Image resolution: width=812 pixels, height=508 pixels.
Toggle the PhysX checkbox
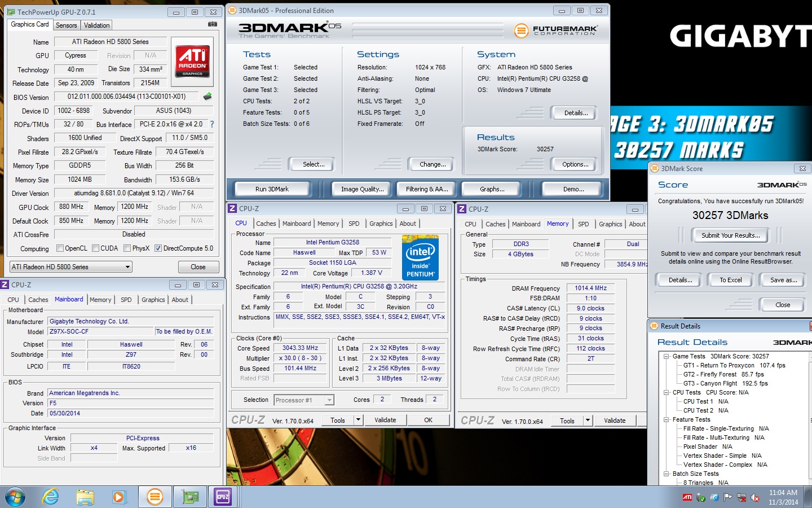127,248
